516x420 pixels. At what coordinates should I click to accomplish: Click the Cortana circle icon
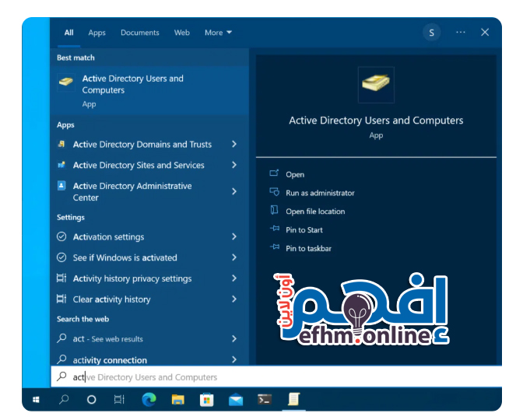click(91, 400)
